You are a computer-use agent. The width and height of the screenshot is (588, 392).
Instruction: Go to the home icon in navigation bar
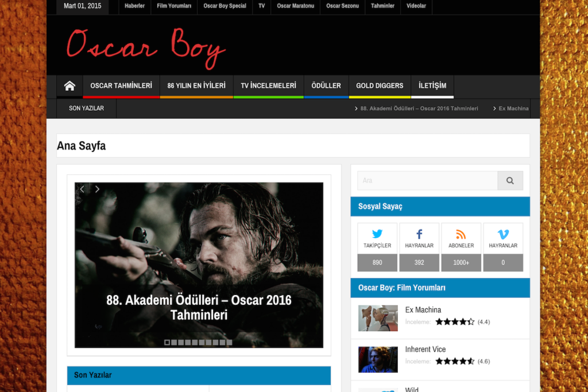69,86
